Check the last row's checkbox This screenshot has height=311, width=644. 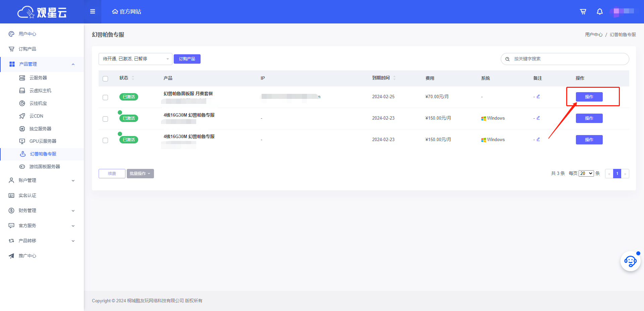(x=105, y=140)
